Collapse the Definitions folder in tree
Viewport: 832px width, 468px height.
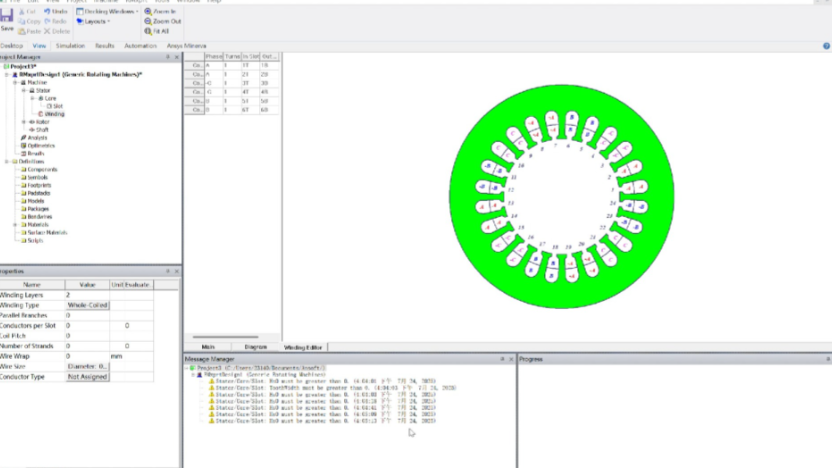pos(8,161)
